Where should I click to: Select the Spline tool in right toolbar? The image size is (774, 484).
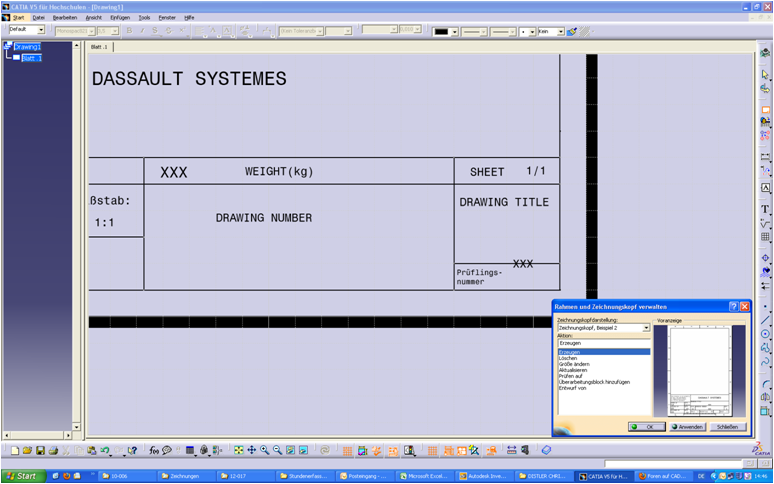pos(765,362)
